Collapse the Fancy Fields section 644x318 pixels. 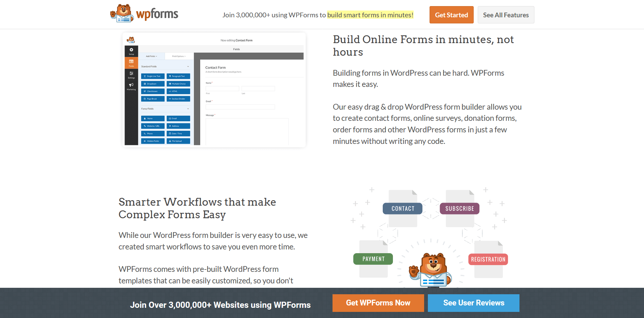pyautogui.click(x=188, y=109)
